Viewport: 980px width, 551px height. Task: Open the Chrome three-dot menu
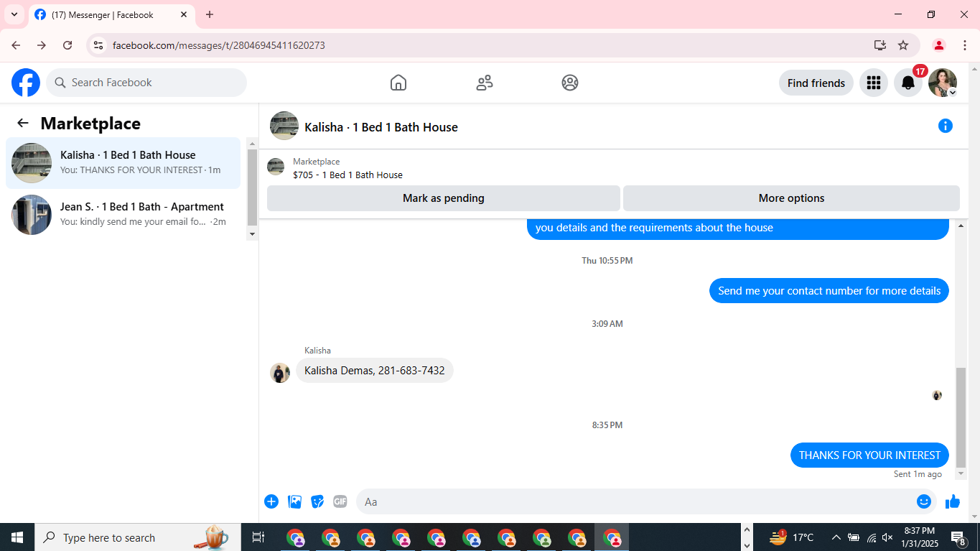coord(965,45)
